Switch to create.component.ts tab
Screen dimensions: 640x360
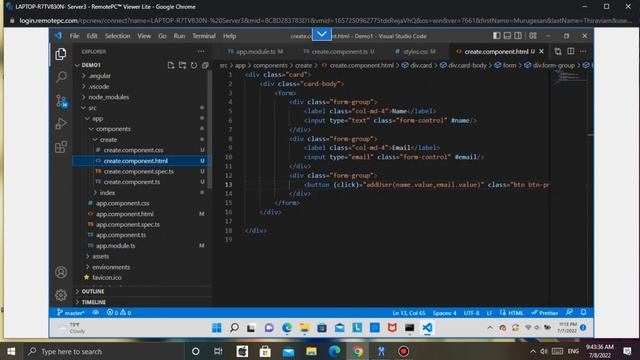click(x=340, y=51)
